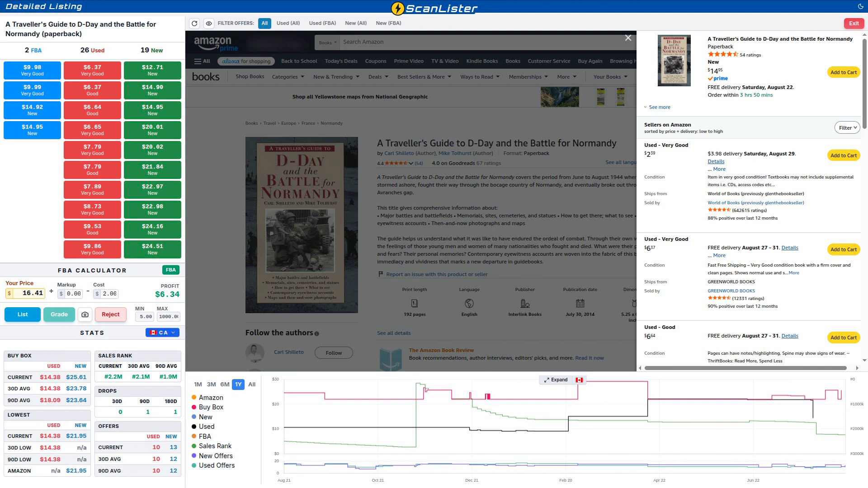The width and height of the screenshot is (868, 488).
Task: Select the New (All) offer filter
Action: click(356, 23)
